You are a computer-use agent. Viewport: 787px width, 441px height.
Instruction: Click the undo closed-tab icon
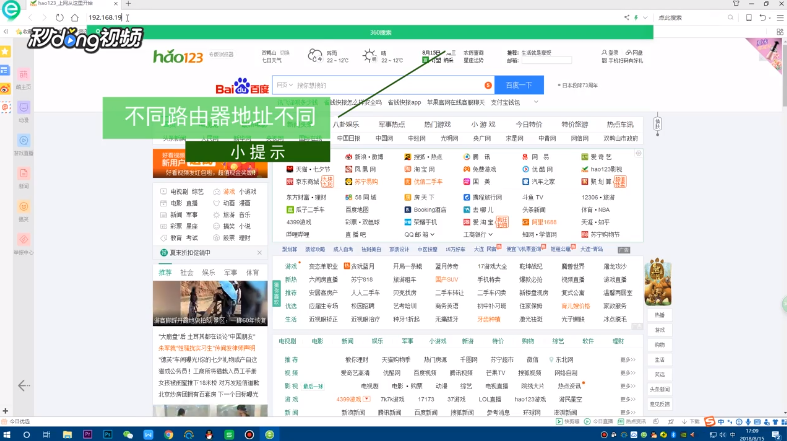pyautogui.click(x=763, y=18)
